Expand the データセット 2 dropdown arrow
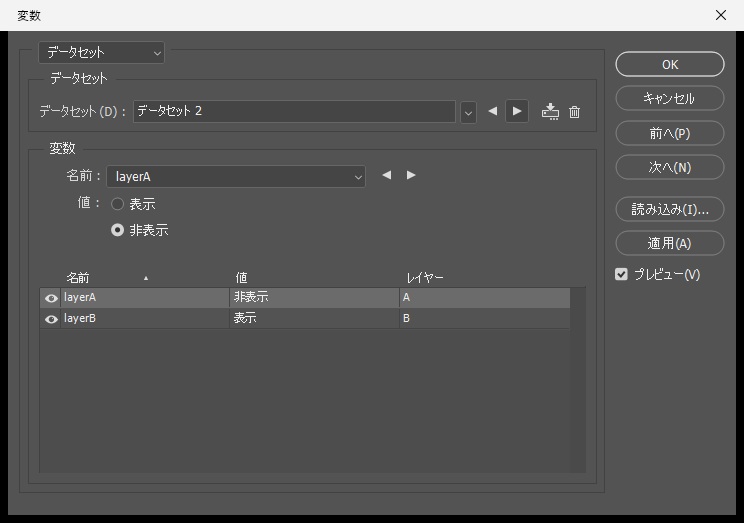The height and width of the screenshot is (523, 744). point(468,112)
